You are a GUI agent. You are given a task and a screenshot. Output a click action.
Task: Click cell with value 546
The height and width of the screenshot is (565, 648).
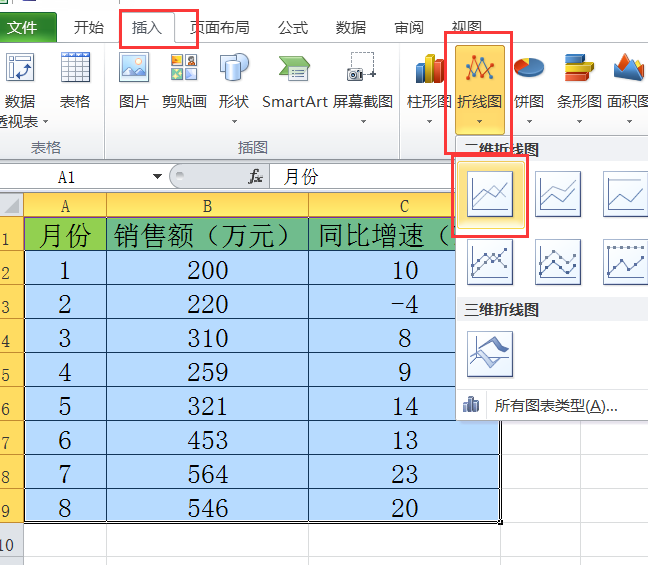coord(207,506)
